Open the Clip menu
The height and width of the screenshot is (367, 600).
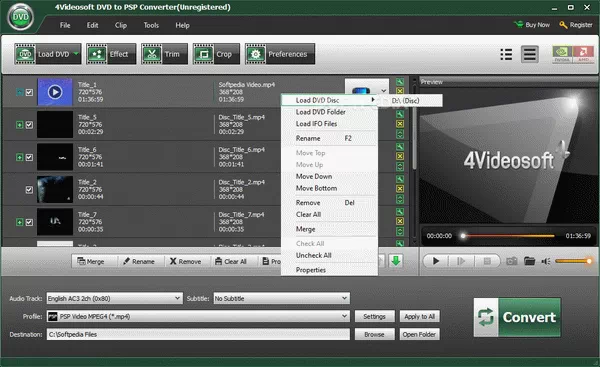[121, 25]
